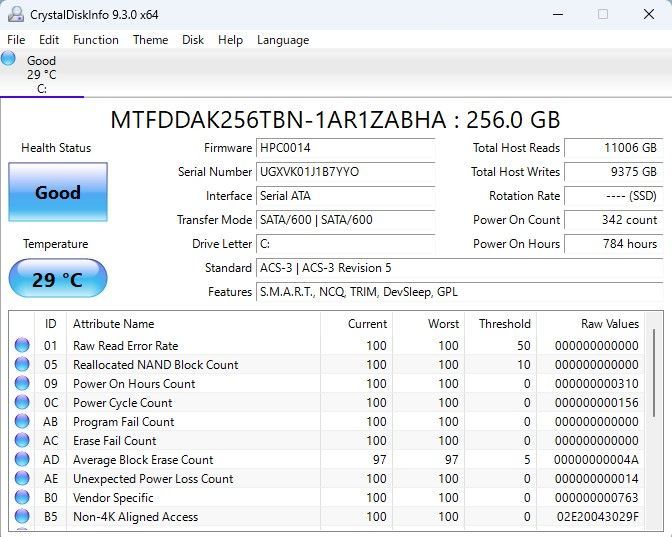672x537 pixels.
Task: Click raw value 00000000004A
Action: pyautogui.click(x=596, y=459)
